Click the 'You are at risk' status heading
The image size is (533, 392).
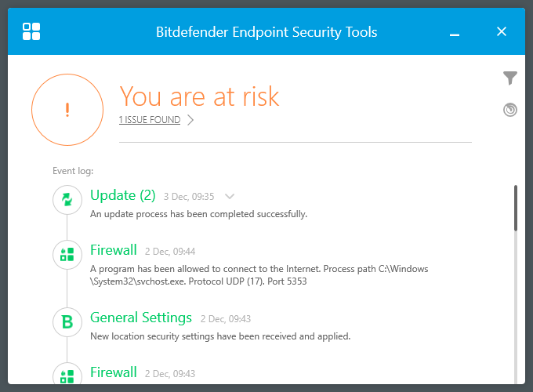(199, 96)
